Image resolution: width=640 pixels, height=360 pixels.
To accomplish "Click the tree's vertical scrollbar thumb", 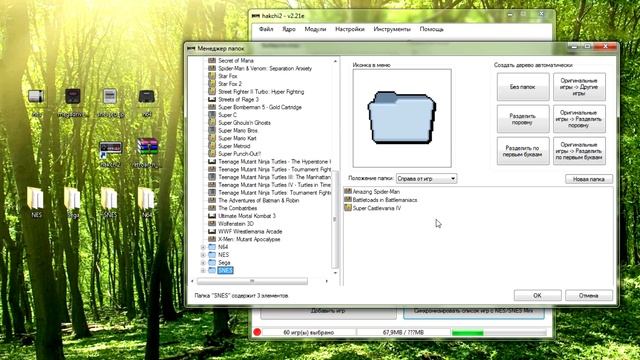I will click(335, 219).
